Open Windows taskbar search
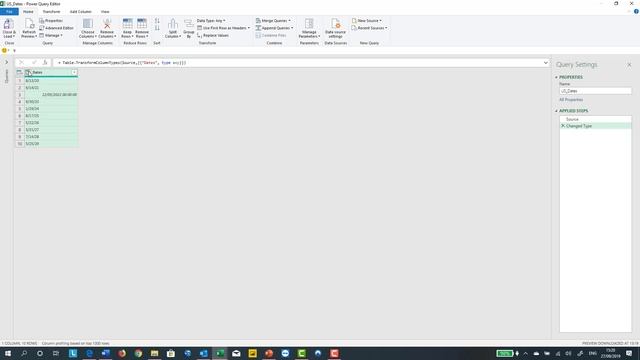 (x=24, y=353)
